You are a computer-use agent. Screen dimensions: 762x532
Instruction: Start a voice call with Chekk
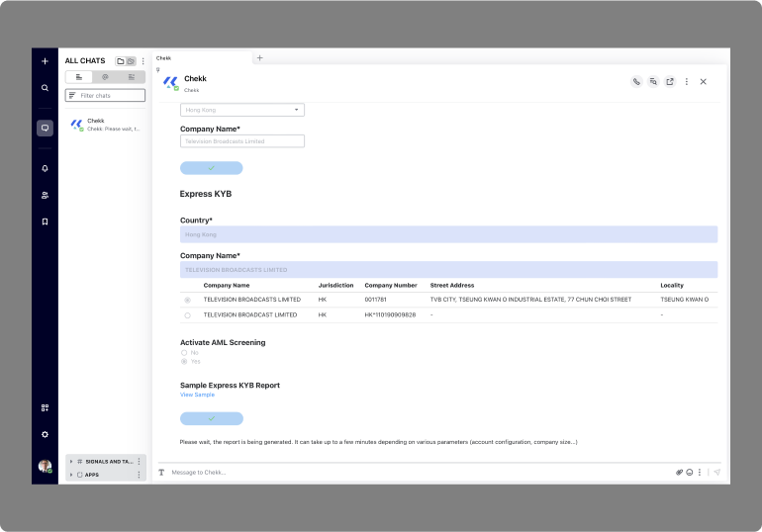[x=636, y=82]
